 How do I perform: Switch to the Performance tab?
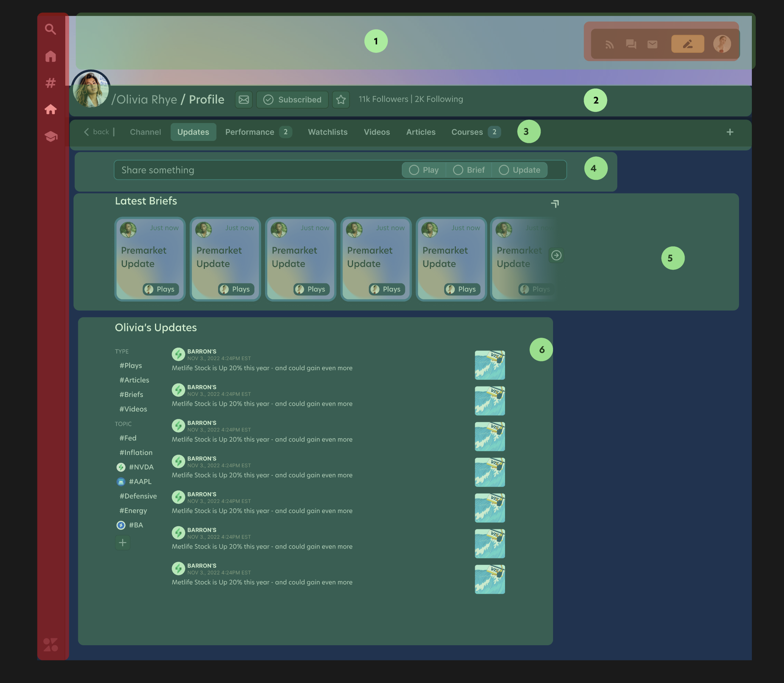coord(249,132)
